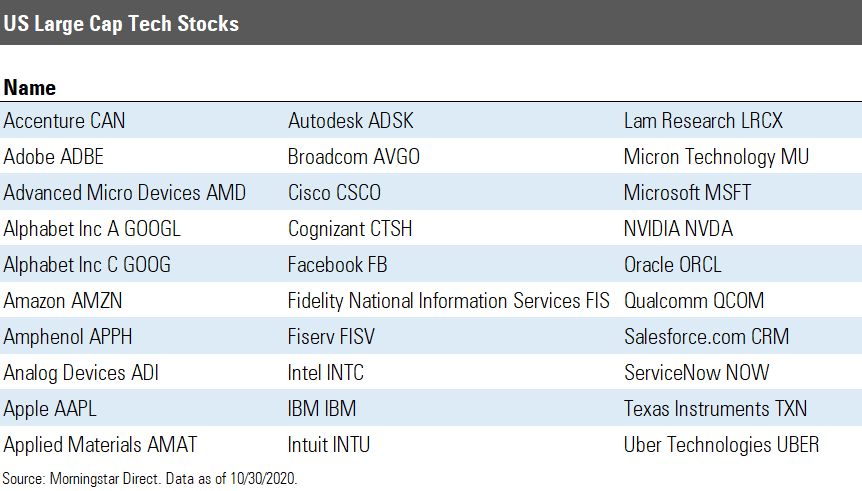Select the Name column header
The width and height of the screenshot is (862, 491).
click(30, 88)
